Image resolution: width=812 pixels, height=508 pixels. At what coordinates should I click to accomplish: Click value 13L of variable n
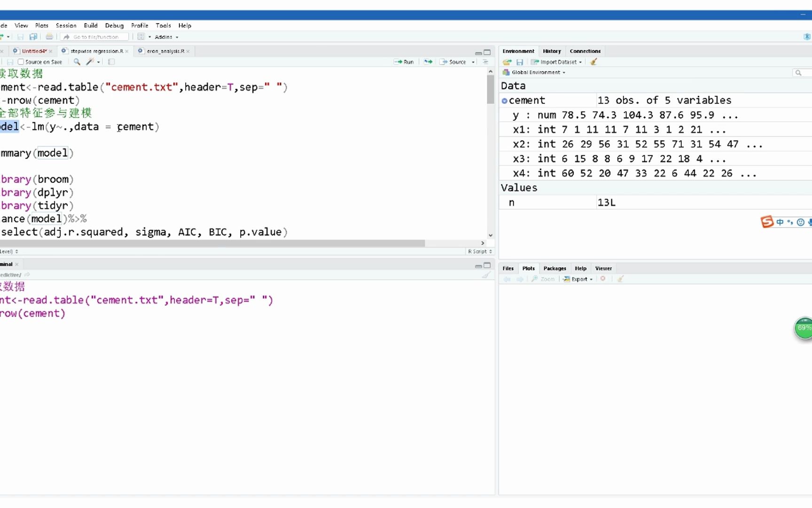[606, 202]
